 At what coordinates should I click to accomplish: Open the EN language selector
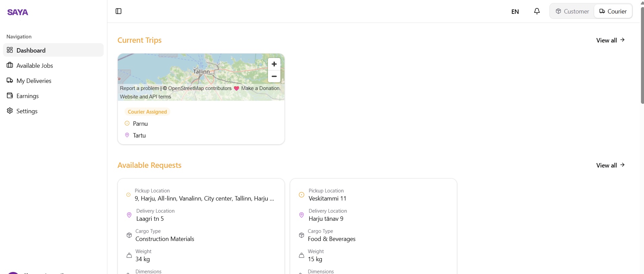pyautogui.click(x=515, y=11)
